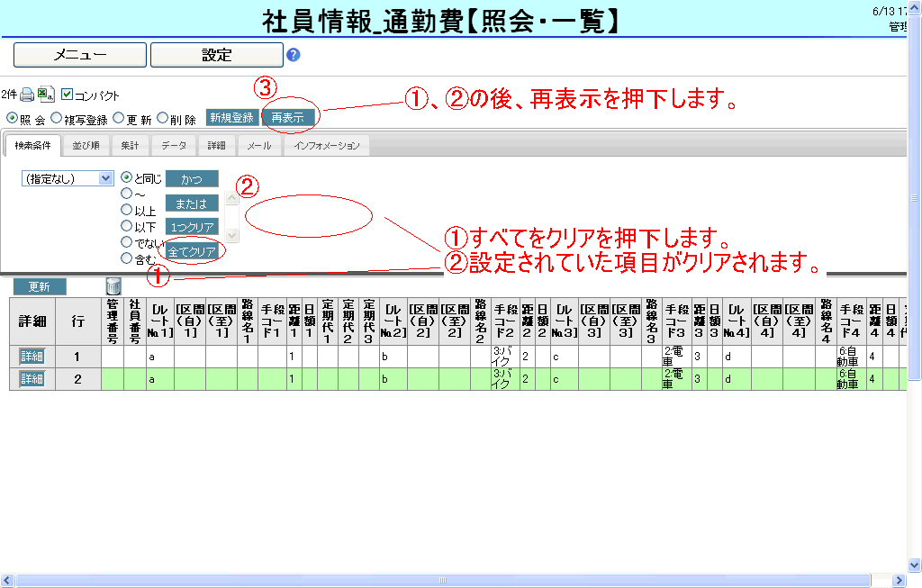Viewport: 922px width, 588px height.
Task: Choose the 以上 comparison option
Action: 126,211
